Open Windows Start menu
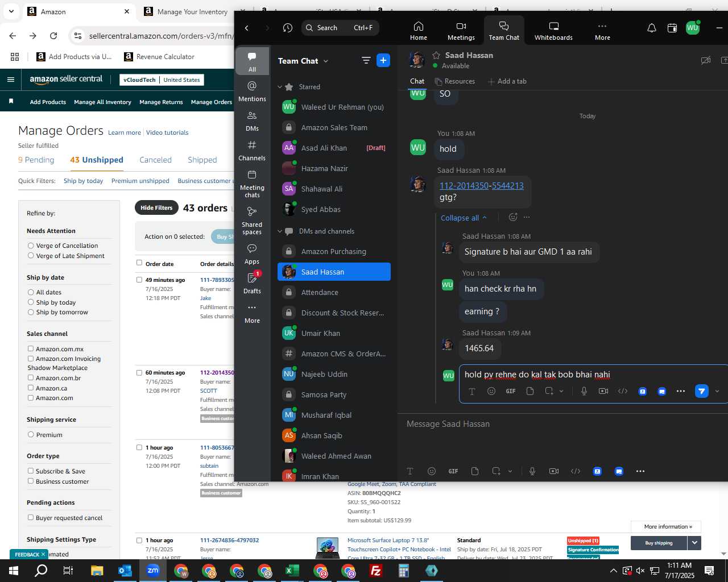This screenshot has width=728, height=582. click(x=13, y=571)
